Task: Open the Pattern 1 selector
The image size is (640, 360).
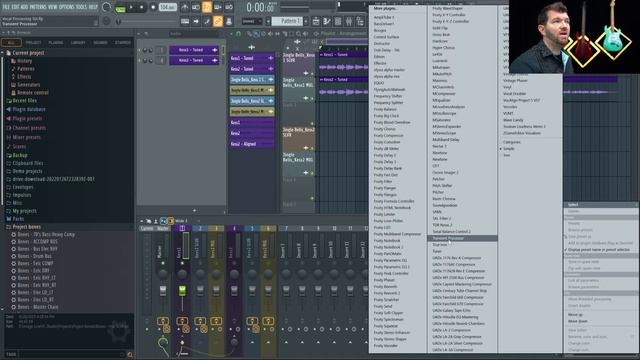Action: [x=287, y=21]
